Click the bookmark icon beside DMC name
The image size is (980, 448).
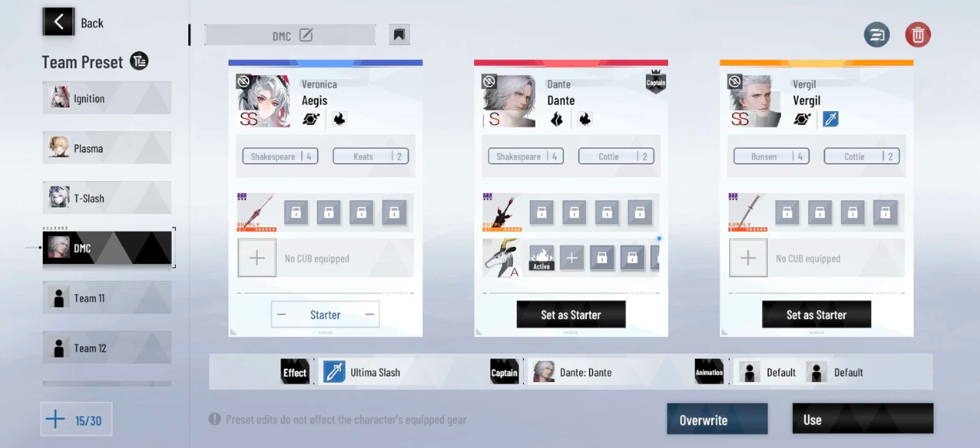point(399,35)
